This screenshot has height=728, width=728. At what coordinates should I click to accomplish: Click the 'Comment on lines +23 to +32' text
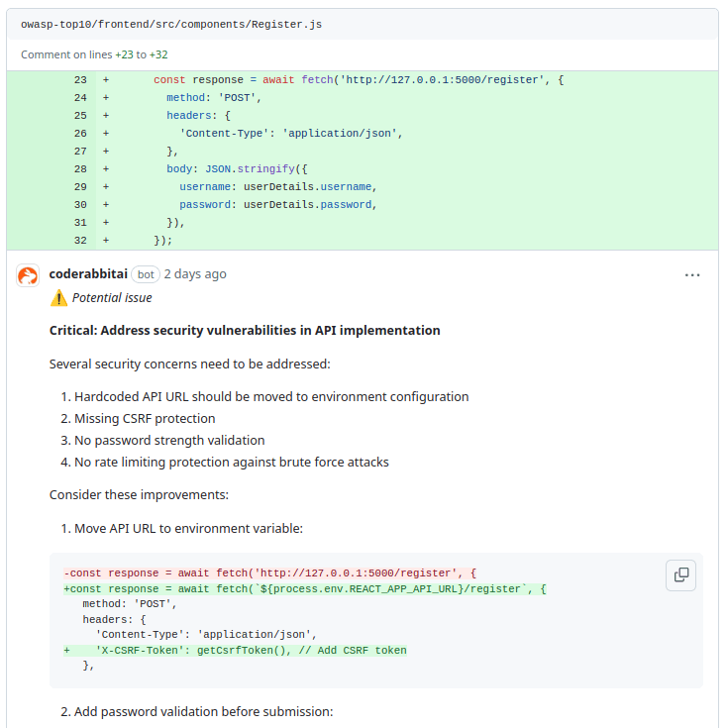click(x=94, y=54)
